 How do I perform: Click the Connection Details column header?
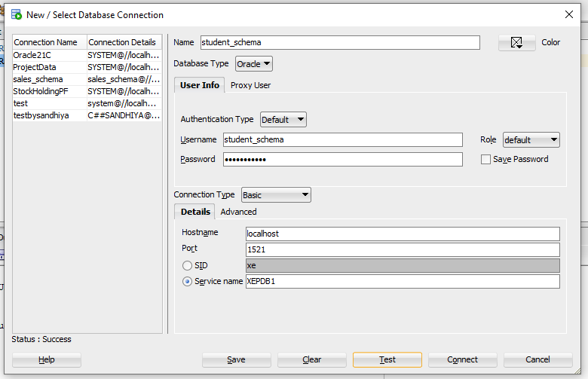click(124, 42)
